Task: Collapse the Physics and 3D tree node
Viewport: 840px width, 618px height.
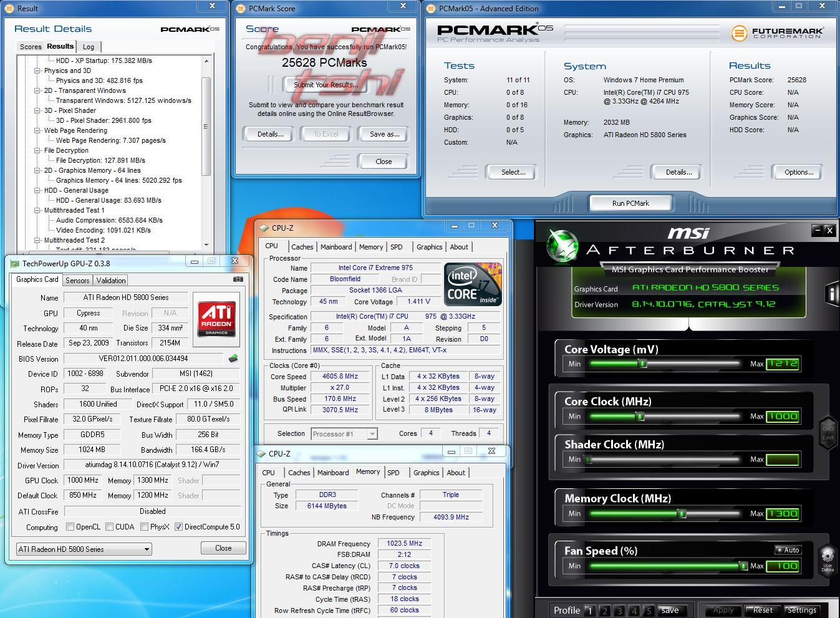Action: point(37,70)
